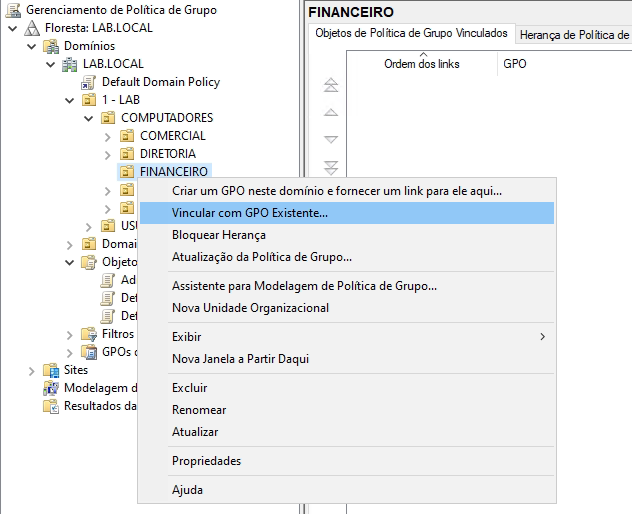Expand the DIRETORIA organizational unit
632x514 pixels.
[108, 154]
